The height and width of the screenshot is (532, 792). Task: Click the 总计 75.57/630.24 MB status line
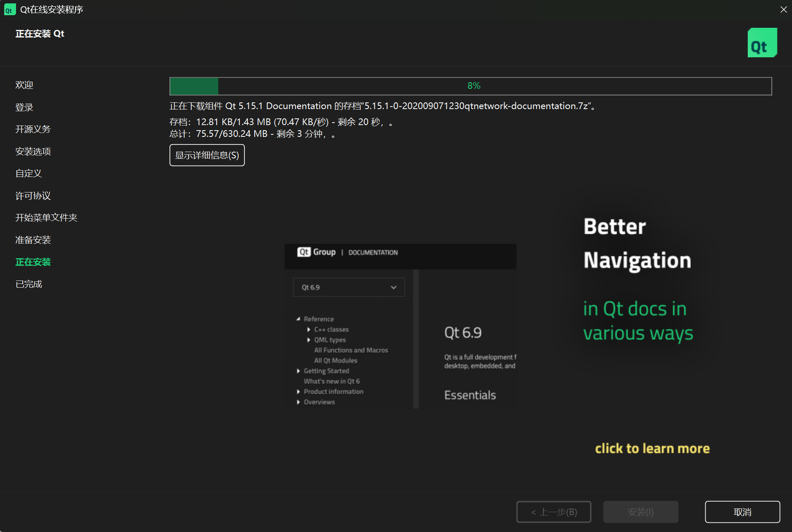click(x=252, y=134)
